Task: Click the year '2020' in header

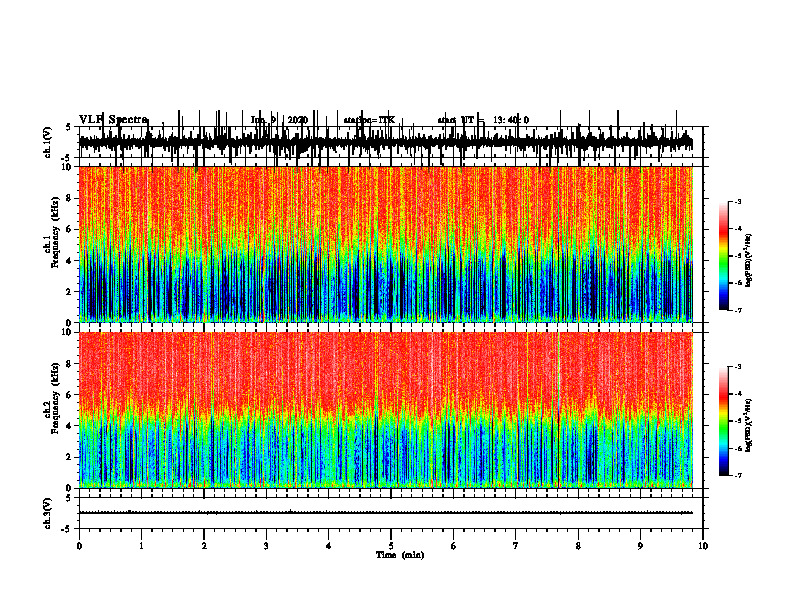Action: [x=298, y=120]
